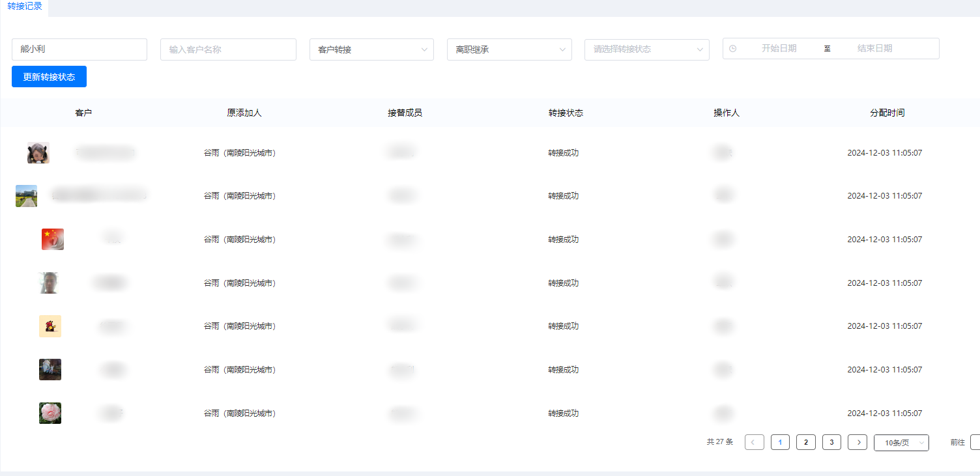This screenshot has width=980, height=476.
Task: Click the building landscape customer avatar
Action: click(x=26, y=195)
